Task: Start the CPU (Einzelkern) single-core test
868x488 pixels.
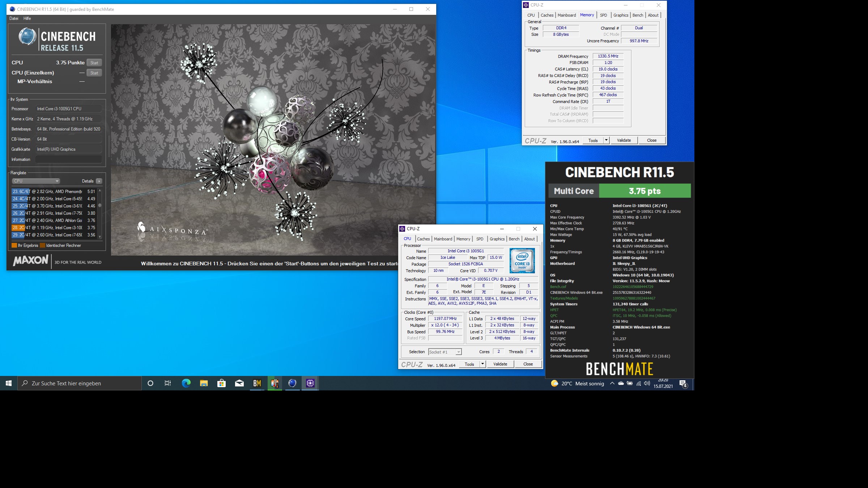Action: (94, 73)
